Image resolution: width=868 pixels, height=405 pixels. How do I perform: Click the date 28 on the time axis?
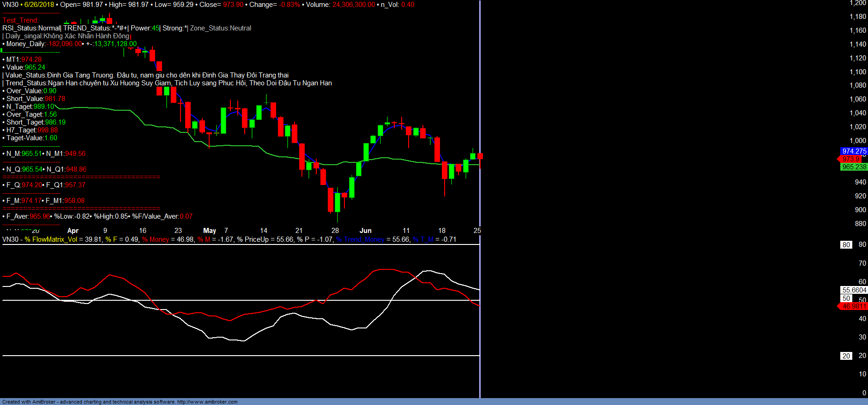pos(335,231)
